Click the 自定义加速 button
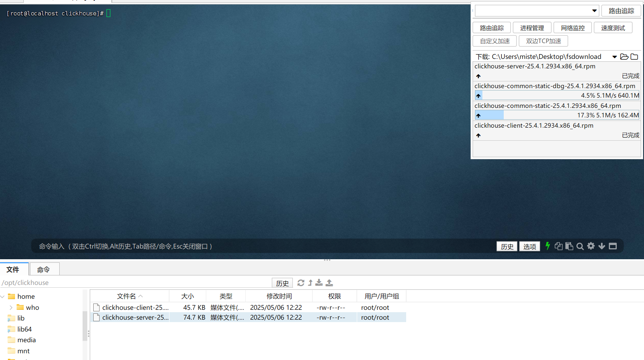Screen dimensions: 644x360 pyautogui.click(x=495, y=41)
